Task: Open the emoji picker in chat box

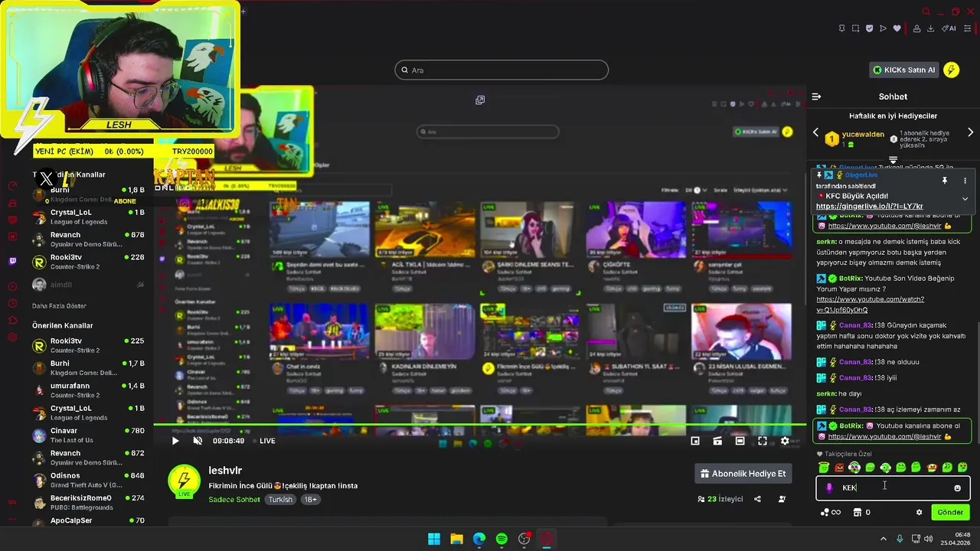Action: tap(957, 488)
